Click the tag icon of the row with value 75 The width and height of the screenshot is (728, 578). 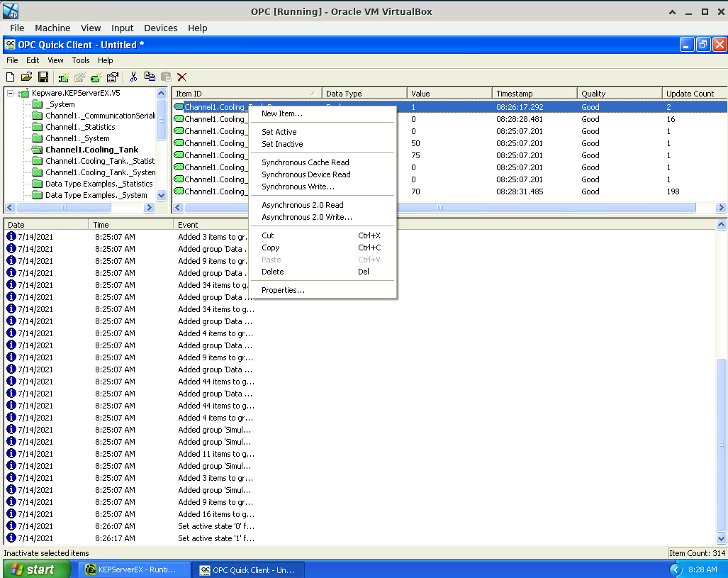click(179, 155)
